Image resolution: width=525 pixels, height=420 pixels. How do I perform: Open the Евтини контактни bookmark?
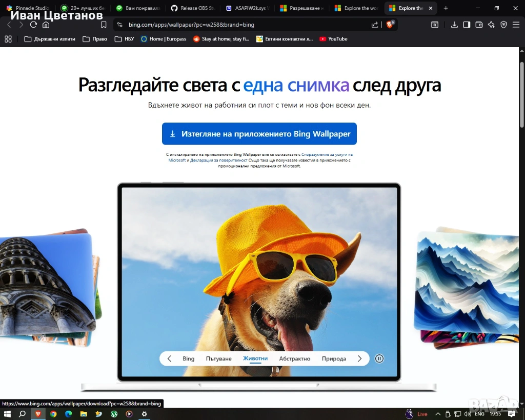[x=285, y=39]
